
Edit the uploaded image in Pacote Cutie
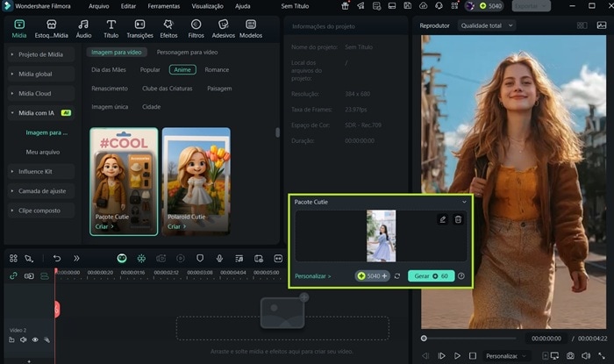click(442, 219)
